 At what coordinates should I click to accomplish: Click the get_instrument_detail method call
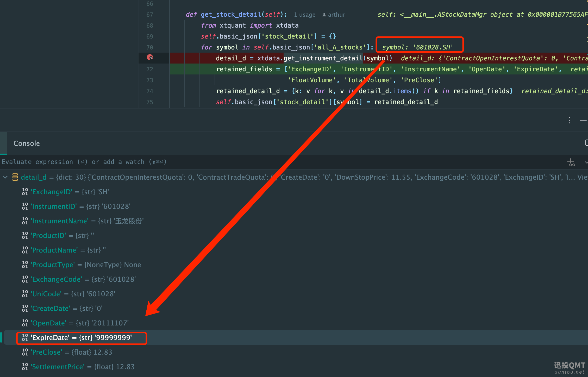pyautogui.click(x=323, y=58)
